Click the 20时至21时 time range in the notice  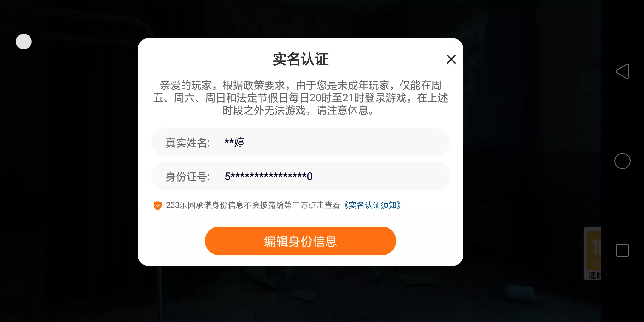(337, 98)
